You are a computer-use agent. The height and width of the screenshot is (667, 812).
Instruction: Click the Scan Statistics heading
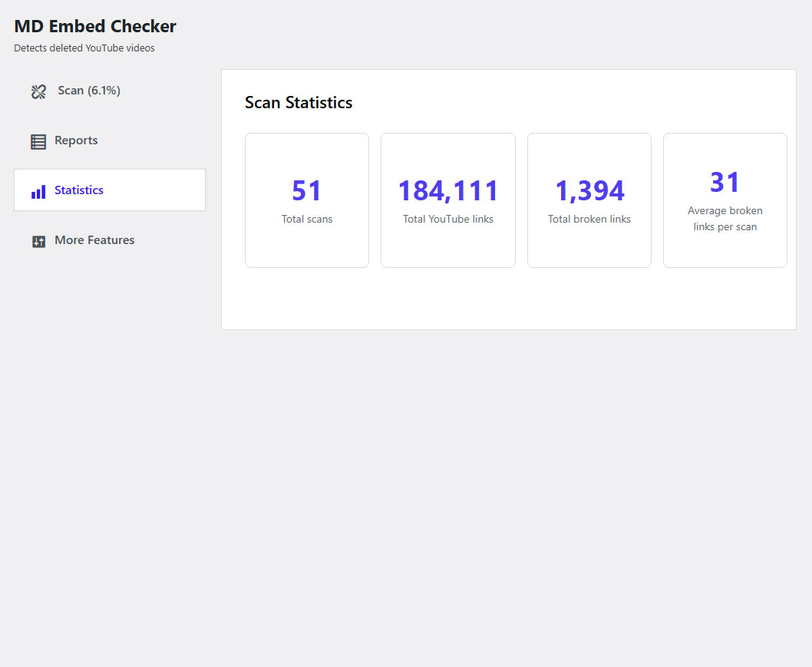[x=298, y=102]
